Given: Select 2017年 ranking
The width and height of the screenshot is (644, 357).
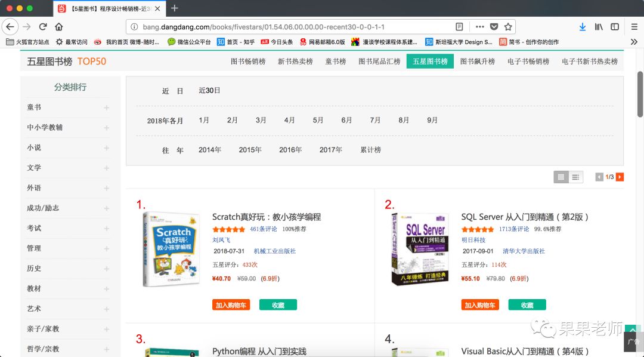Looking at the screenshot, I should point(330,150).
